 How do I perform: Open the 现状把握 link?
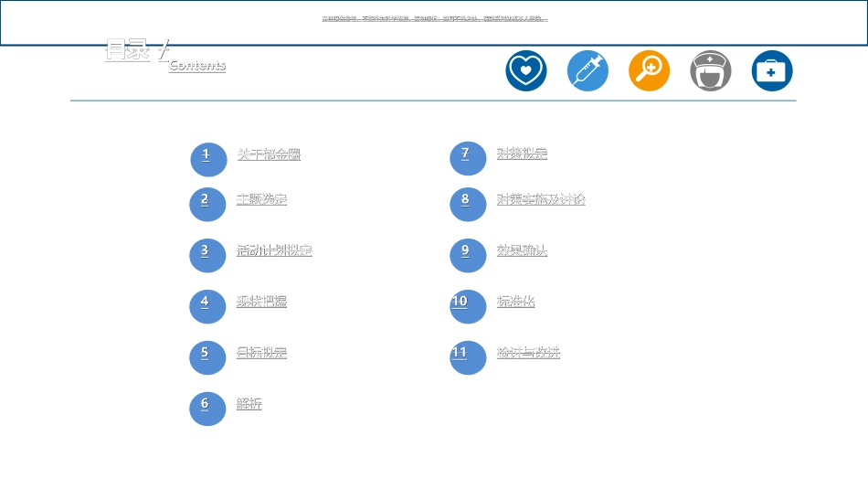tap(262, 302)
